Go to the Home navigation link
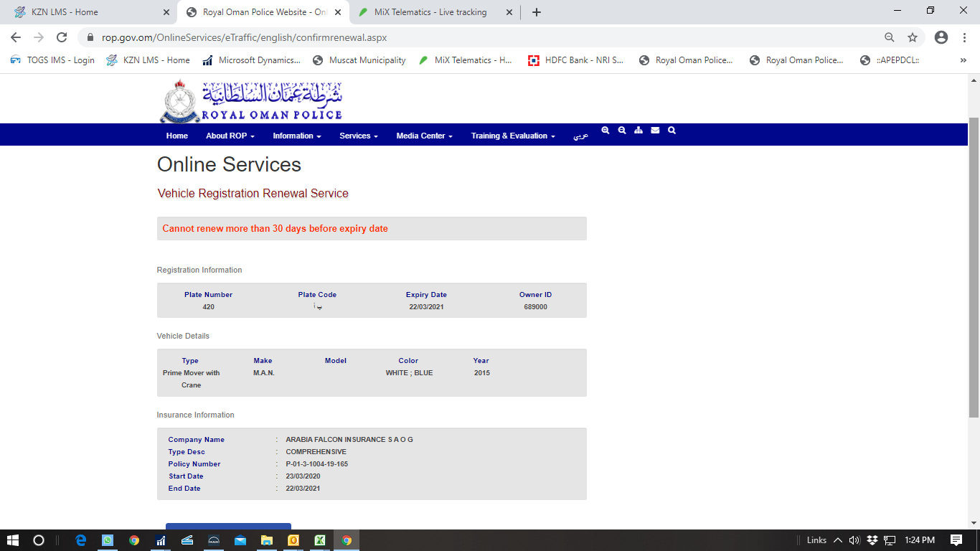Viewport: 980px width, 551px height. point(177,136)
